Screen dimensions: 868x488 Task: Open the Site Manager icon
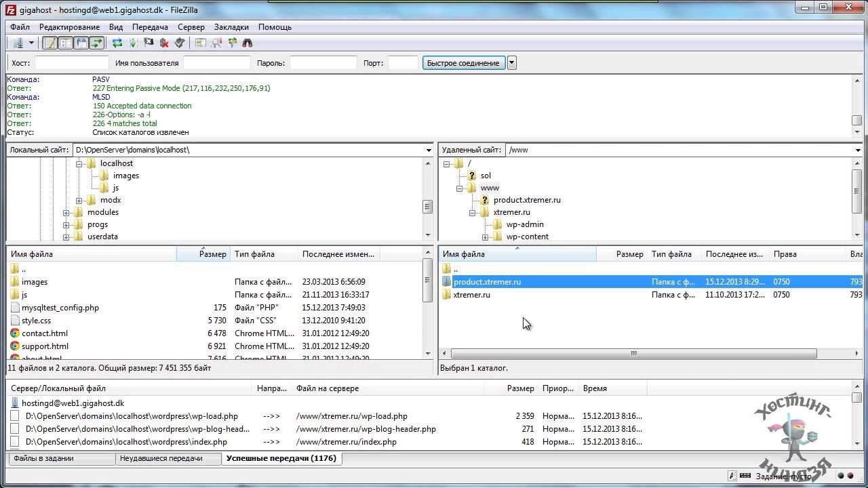click(18, 43)
